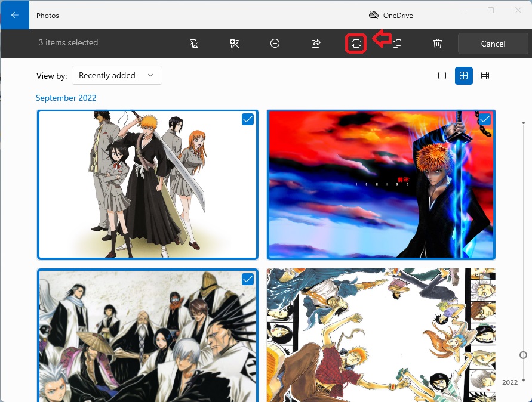Minimize the Photos window

(x=463, y=10)
